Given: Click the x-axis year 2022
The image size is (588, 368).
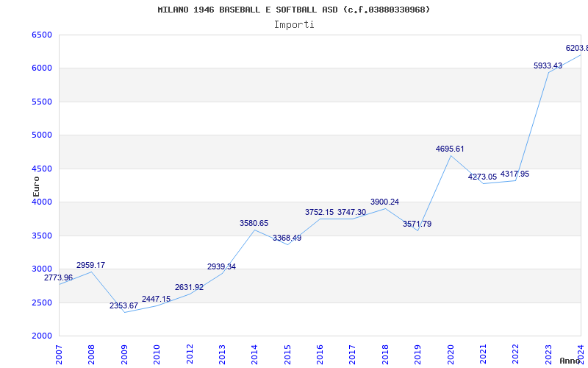Looking at the screenshot, I should pyautogui.click(x=516, y=354).
